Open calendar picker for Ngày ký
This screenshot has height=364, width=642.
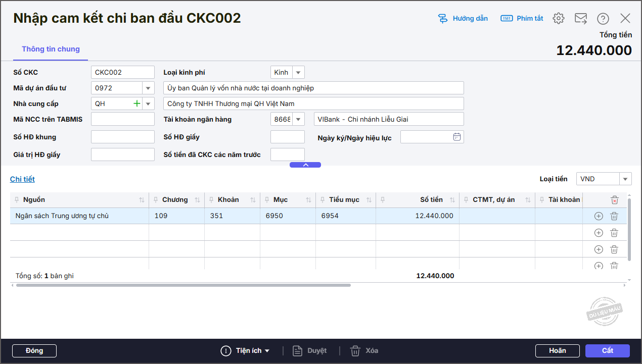(x=456, y=137)
